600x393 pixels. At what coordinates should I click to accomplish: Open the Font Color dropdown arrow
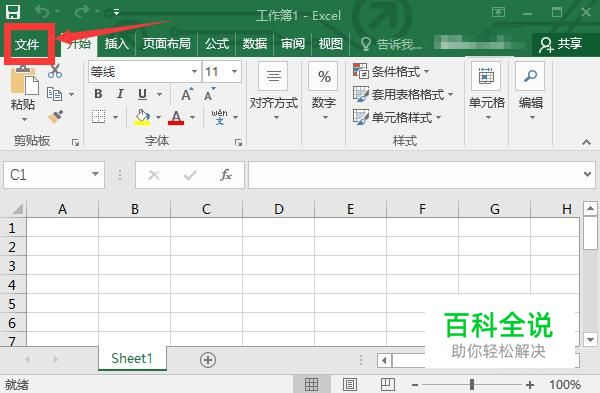pyautogui.click(x=192, y=117)
